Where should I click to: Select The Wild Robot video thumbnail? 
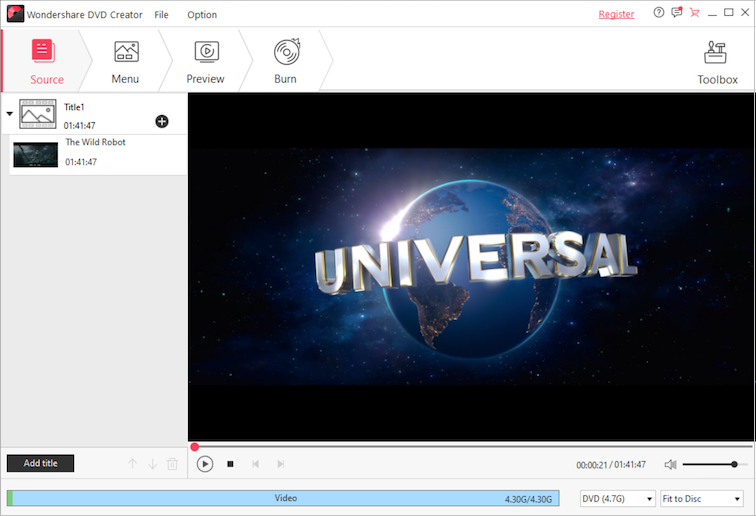(36, 154)
